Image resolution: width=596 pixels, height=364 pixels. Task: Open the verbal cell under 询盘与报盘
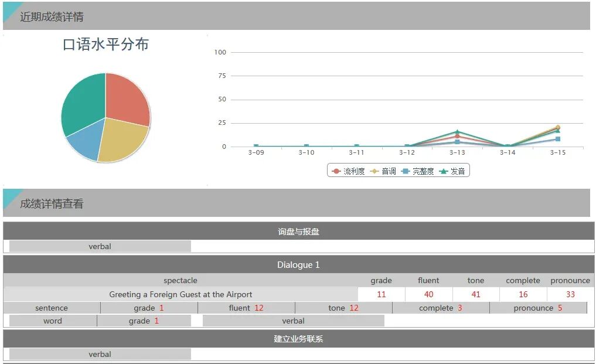(100, 247)
